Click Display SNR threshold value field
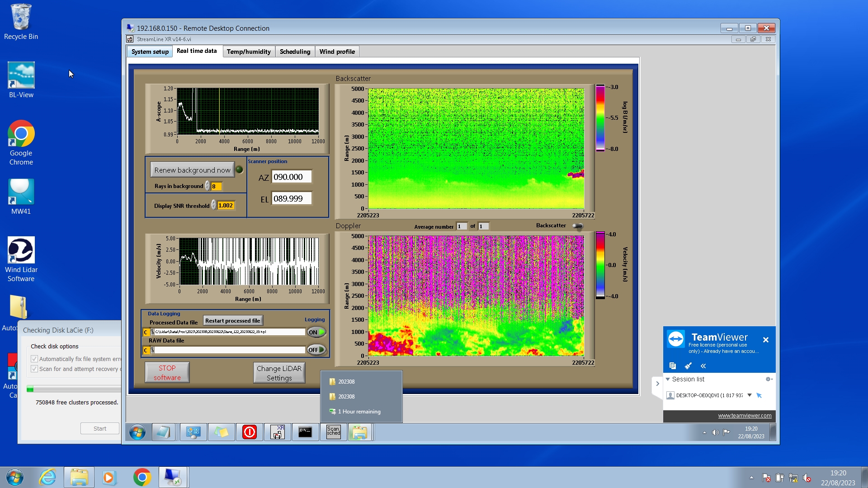The height and width of the screenshot is (488, 868). point(226,206)
